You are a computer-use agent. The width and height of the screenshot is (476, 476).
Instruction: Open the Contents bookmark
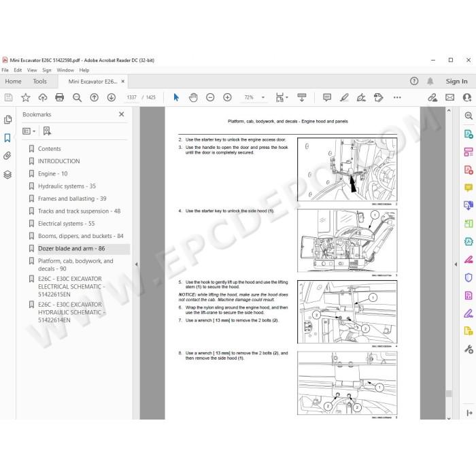click(49, 149)
